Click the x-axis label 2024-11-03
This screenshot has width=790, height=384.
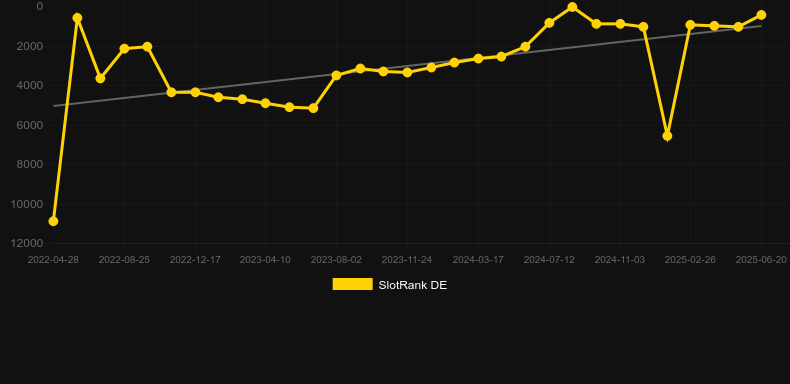[620, 260]
